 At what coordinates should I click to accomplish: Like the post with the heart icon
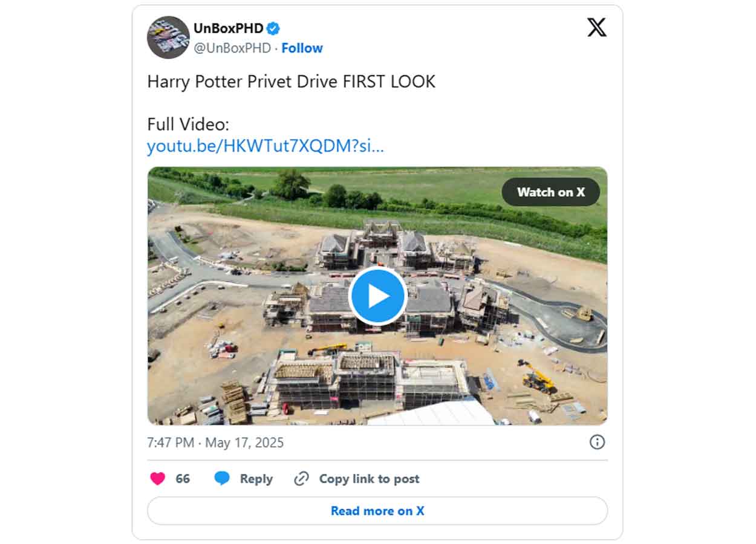coord(158,479)
